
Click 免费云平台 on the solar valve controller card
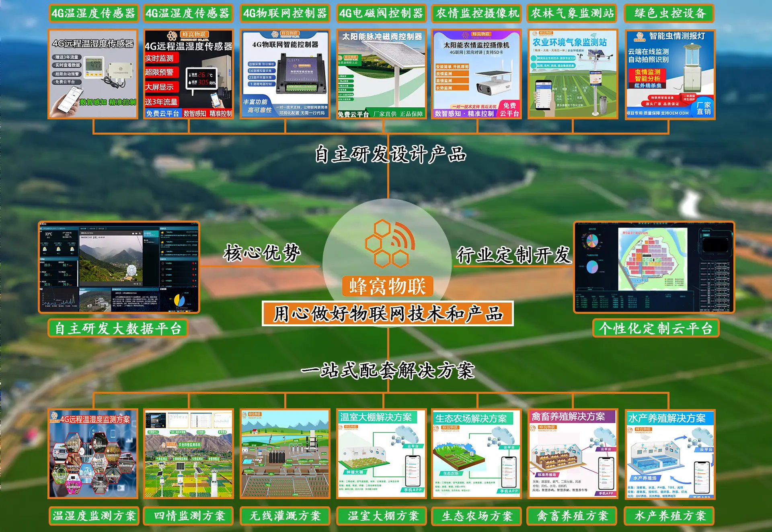click(x=353, y=114)
